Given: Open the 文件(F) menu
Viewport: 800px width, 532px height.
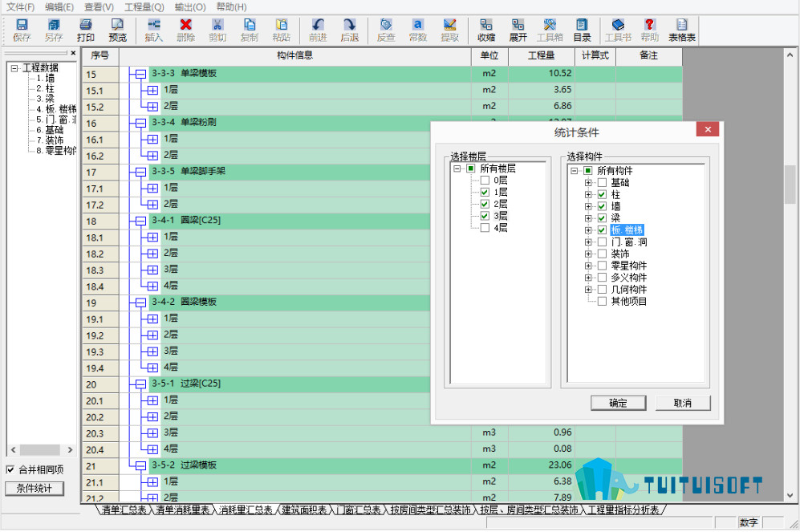Looking at the screenshot, I should click(x=20, y=7).
